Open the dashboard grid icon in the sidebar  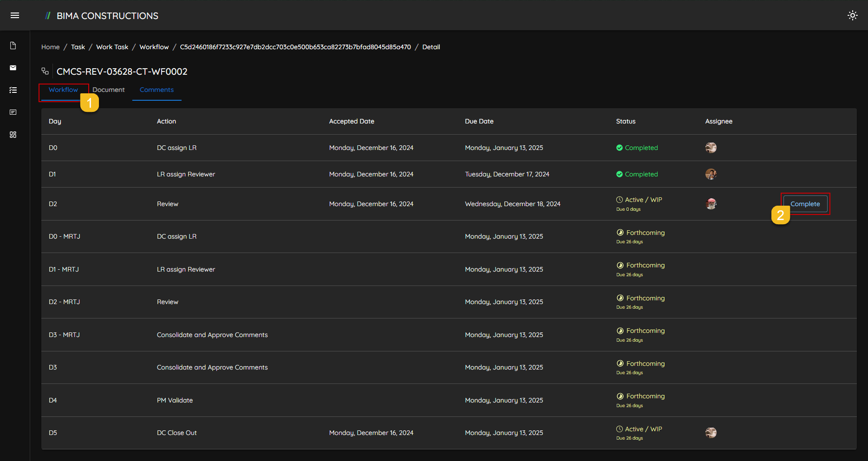pos(13,135)
